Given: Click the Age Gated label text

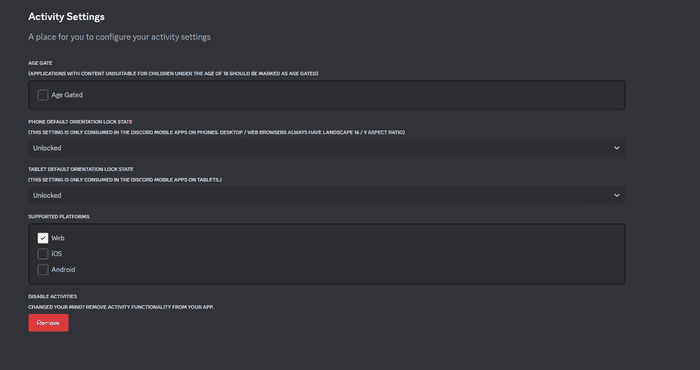Looking at the screenshot, I should (67, 95).
